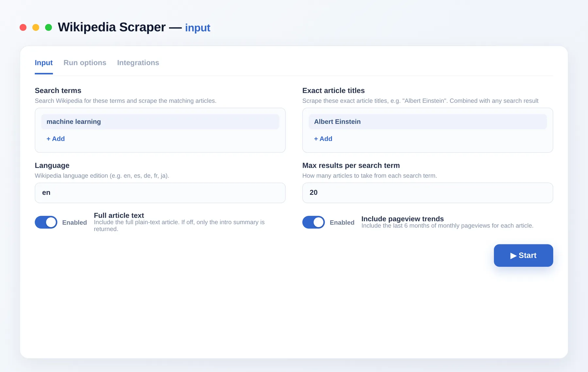Screen dimensions: 588x372
Task: Click the 'Search terms' heading
Action: (58, 91)
